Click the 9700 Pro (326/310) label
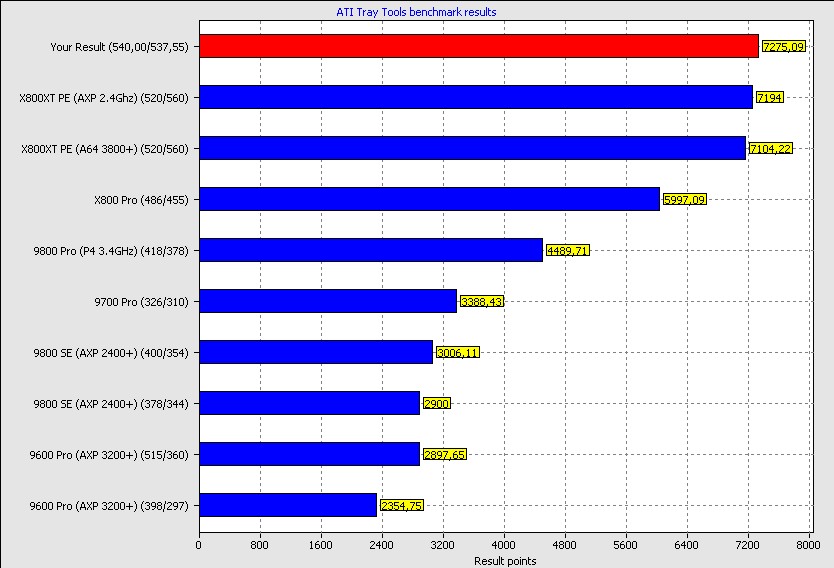 pyautogui.click(x=141, y=302)
